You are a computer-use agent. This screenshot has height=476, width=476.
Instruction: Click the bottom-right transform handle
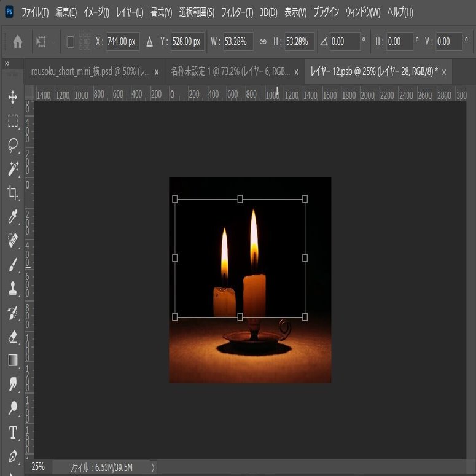click(305, 317)
